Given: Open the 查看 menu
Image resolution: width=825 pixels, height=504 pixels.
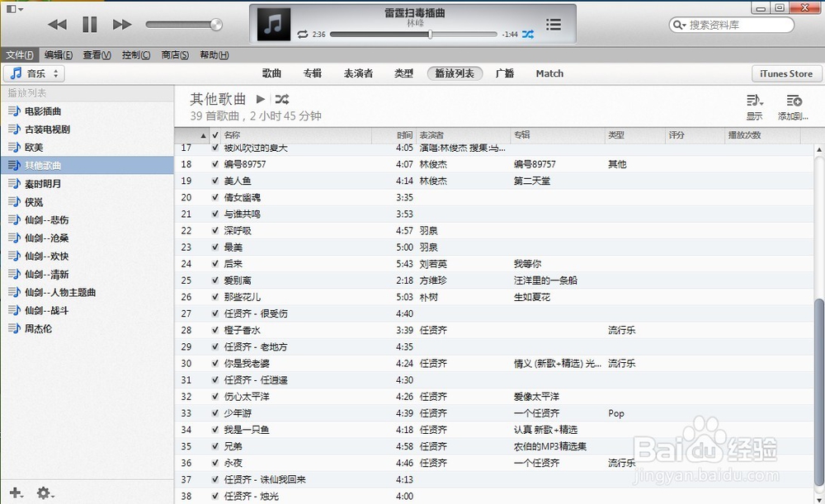Looking at the screenshot, I should tap(97, 54).
